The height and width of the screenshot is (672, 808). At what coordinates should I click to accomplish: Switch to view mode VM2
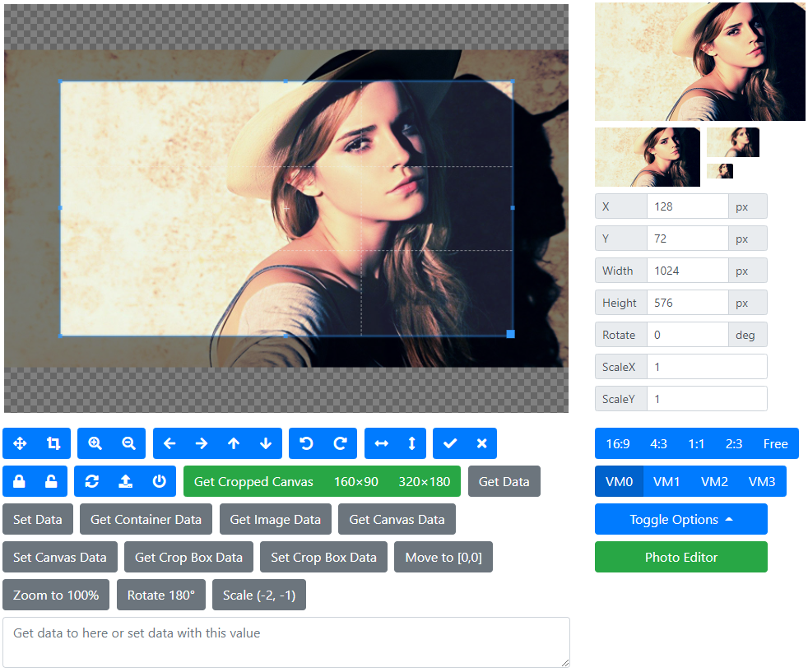[x=714, y=481]
